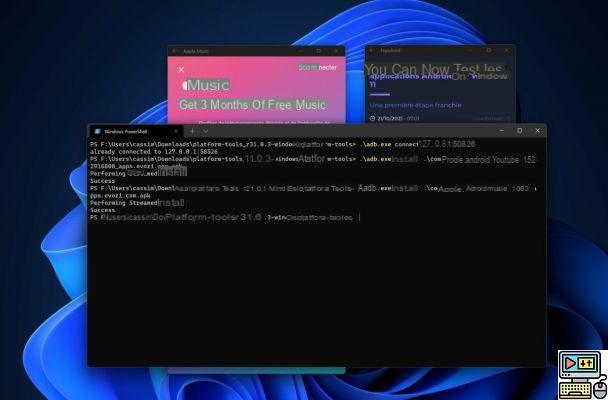
Task: Go back in the Frandroid window
Action: (x=371, y=50)
